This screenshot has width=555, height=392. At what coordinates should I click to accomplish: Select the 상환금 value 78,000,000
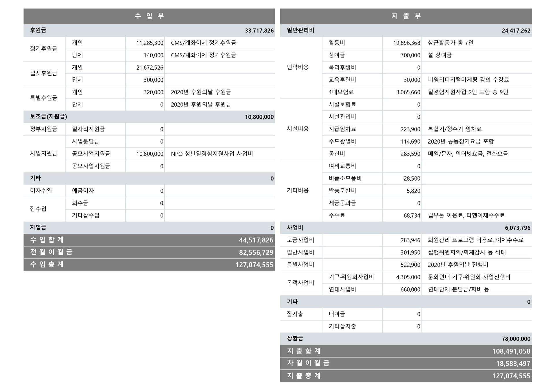(x=516, y=339)
